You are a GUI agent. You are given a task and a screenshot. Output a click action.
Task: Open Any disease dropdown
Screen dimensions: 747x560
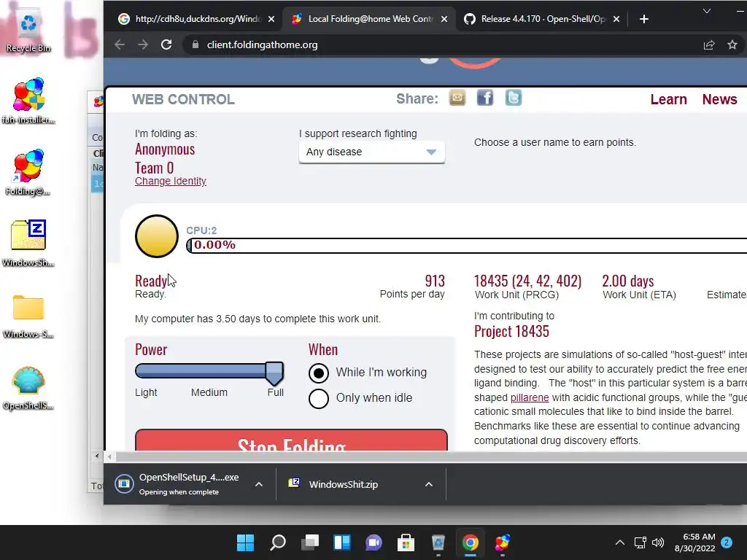pyautogui.click(x=371, y=152)
